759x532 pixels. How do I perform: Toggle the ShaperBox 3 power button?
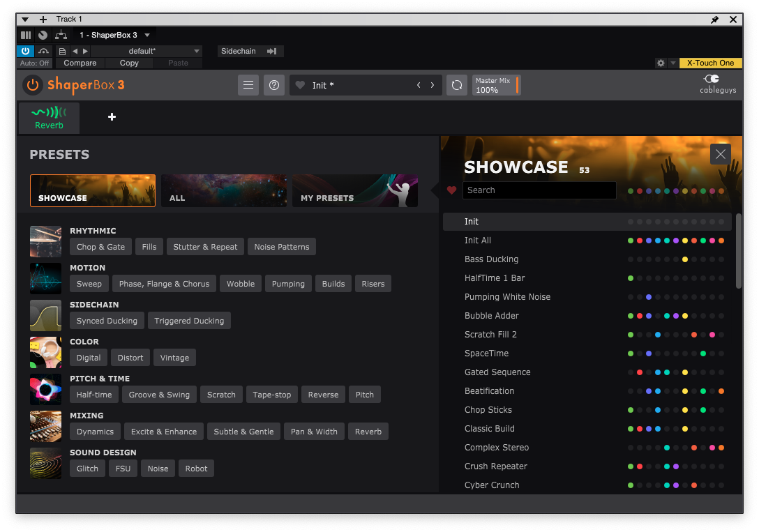click(x=32, y=85)
